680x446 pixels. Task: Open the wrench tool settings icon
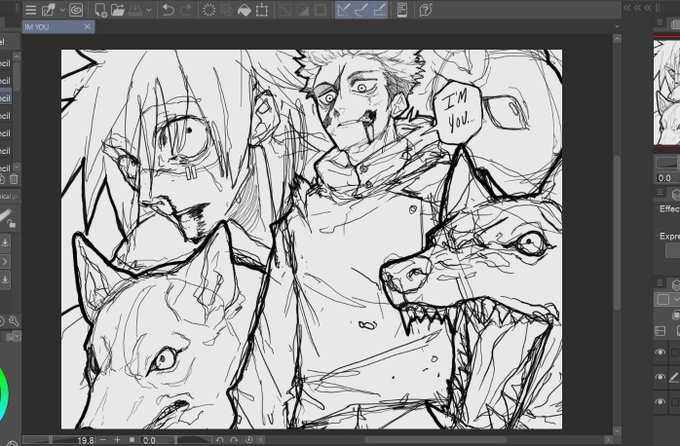click(x=14, y=321)
